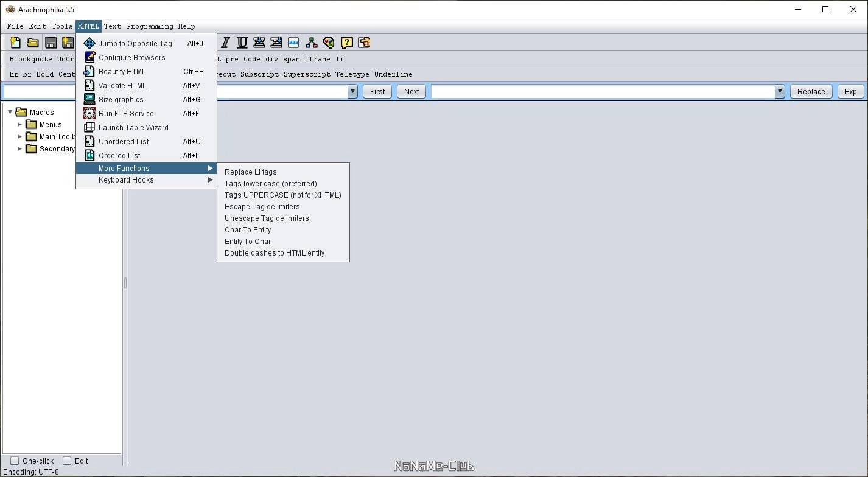
Task: Click the Macros folder icon
Action: tap(21, 112)
